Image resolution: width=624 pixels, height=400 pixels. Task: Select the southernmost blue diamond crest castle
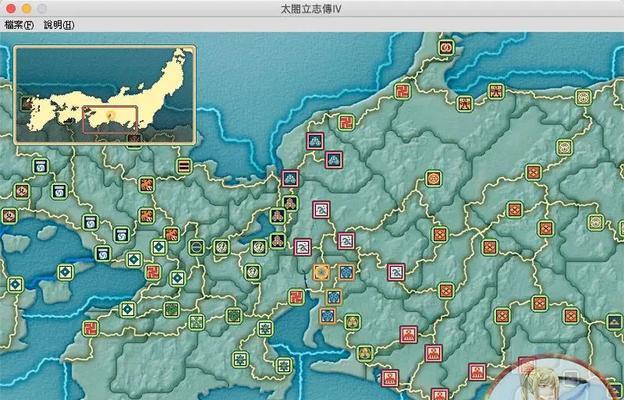128,309
